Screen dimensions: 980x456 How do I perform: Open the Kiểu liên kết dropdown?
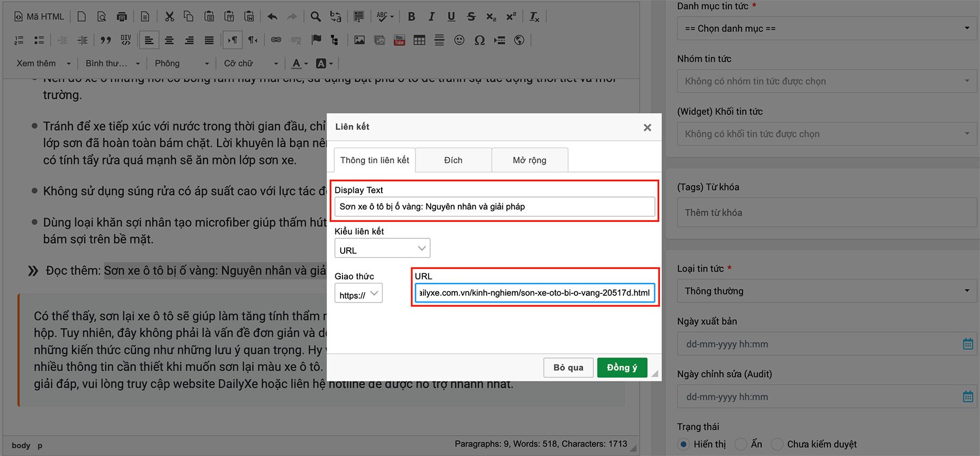point(382,249)
